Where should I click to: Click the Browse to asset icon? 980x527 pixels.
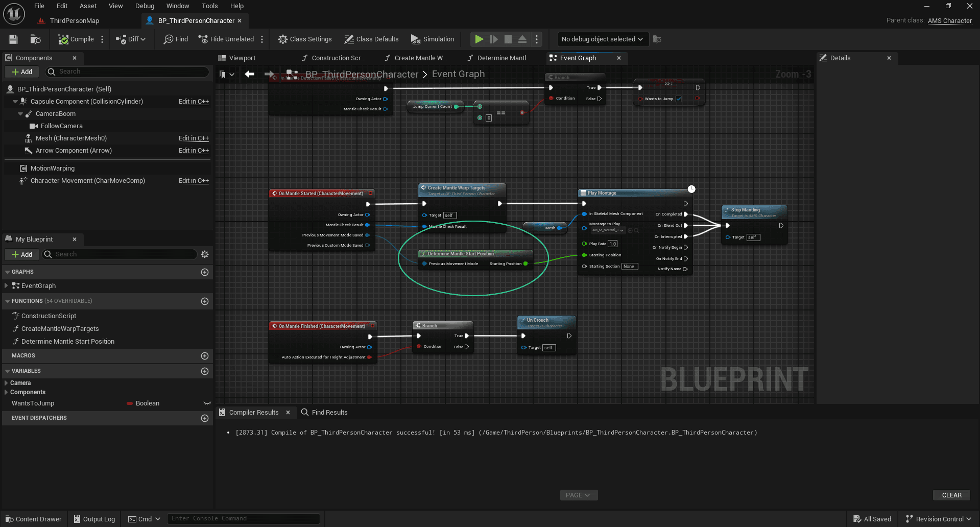point(35,39)
